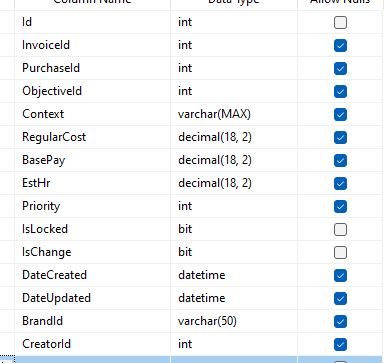Click varchar(50) type for BrandId
This screenshot has width=385, height=363.
[234, 321]
